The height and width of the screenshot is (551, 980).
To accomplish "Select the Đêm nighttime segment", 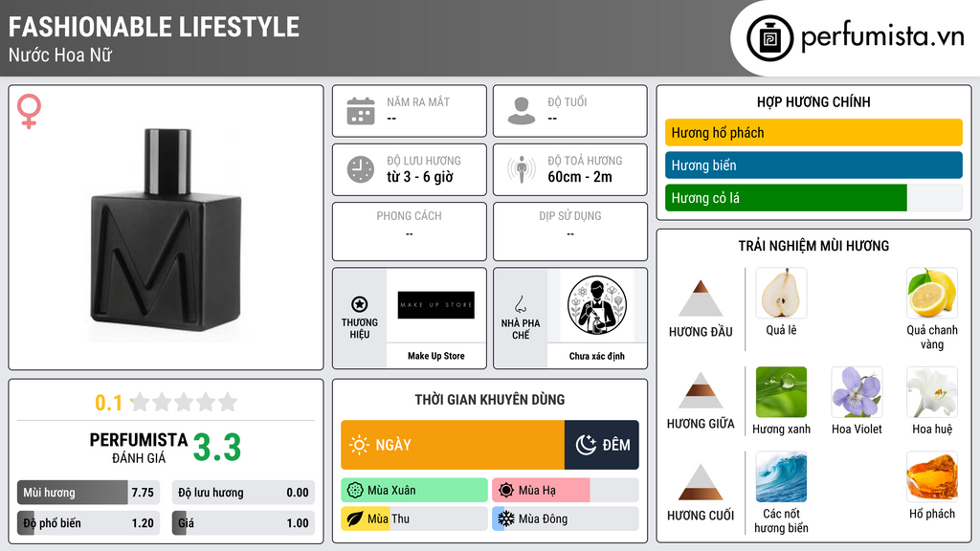I will coord(601,445).
